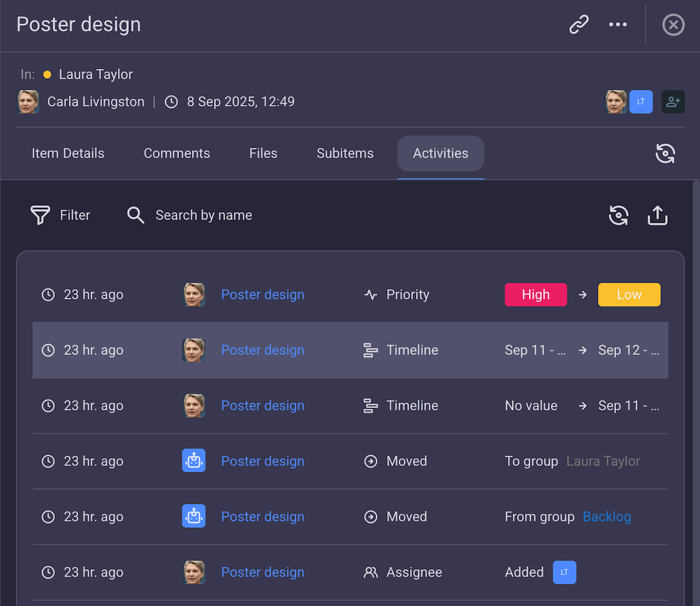Switch to the Comments tab
Screen dimensions: 700x606
click(177, 153)
